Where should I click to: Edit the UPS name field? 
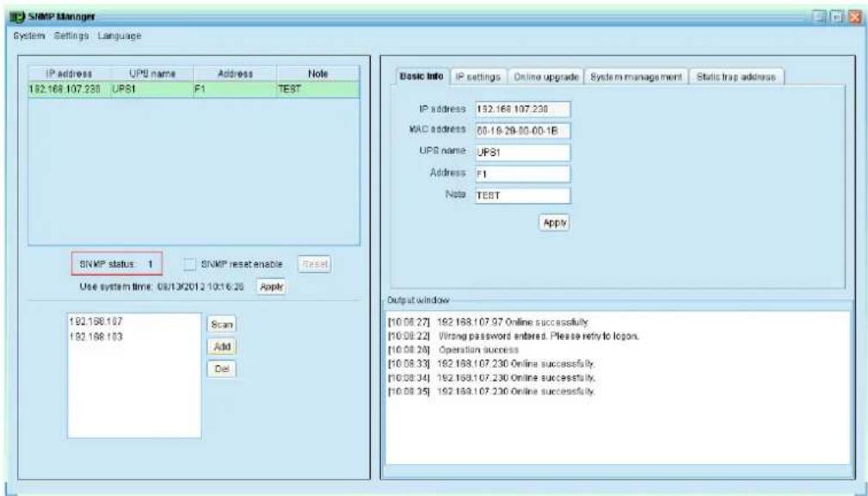522,152
